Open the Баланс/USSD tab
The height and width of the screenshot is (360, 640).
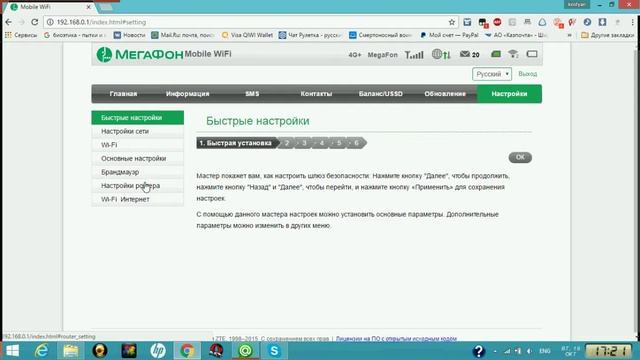(380, 94)
